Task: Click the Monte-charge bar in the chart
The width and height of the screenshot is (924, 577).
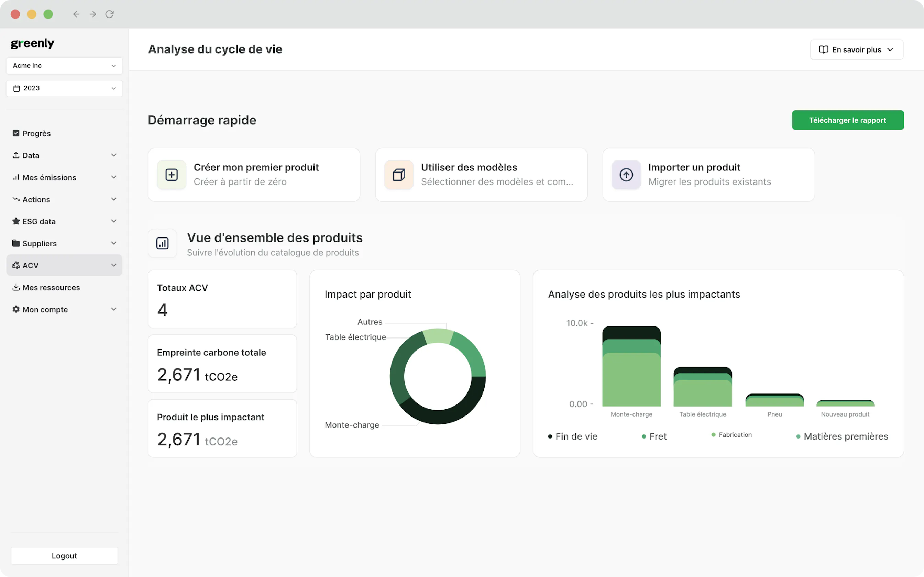Action: click(631, 366)
